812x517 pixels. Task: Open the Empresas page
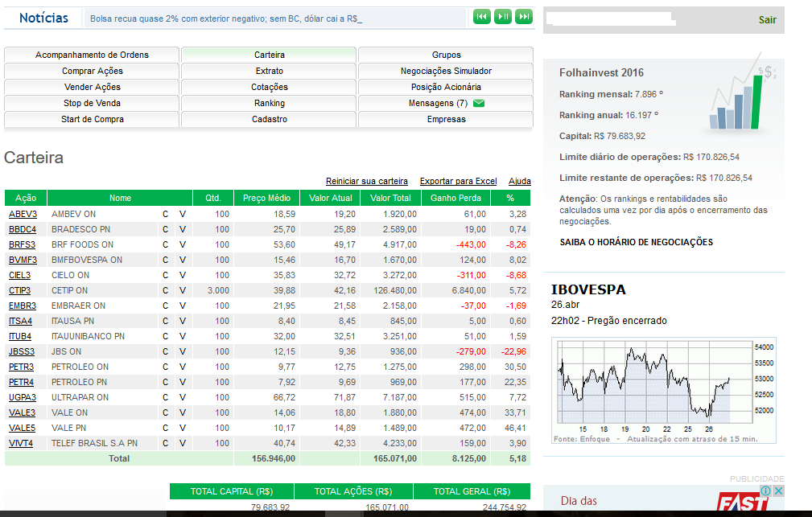(x=446, y=119)
